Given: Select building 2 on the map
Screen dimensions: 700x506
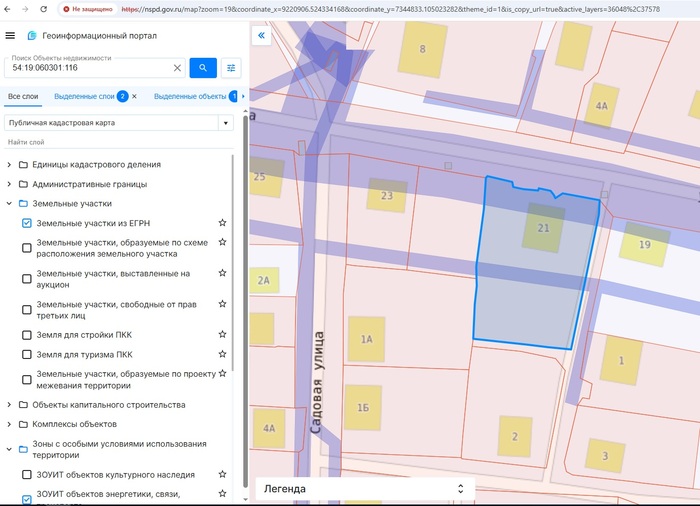Looking at the screenshot, I should (x=515, y=436).
